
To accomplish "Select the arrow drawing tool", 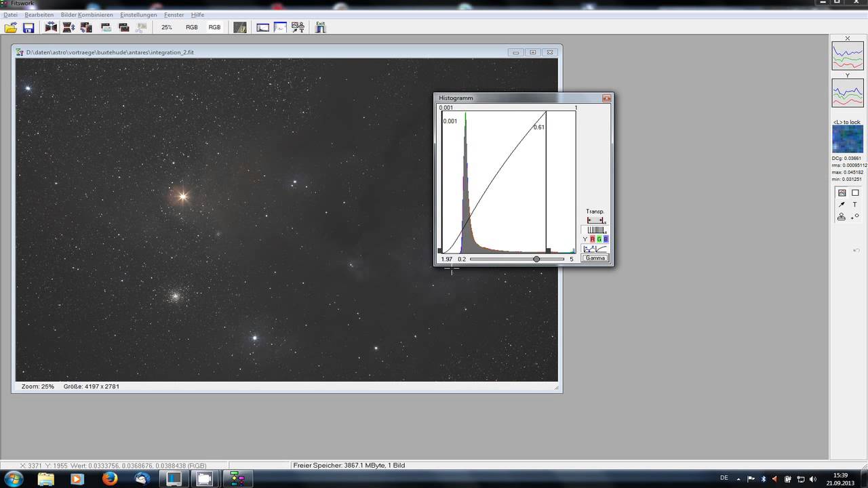I will pyautogui.click(x=842, y=204).
